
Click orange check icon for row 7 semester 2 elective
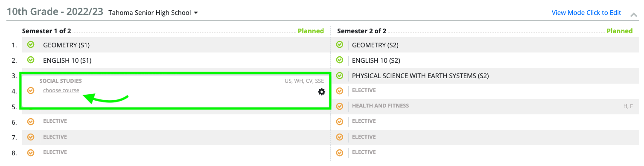pyautogui.click(x=340, y=137)
